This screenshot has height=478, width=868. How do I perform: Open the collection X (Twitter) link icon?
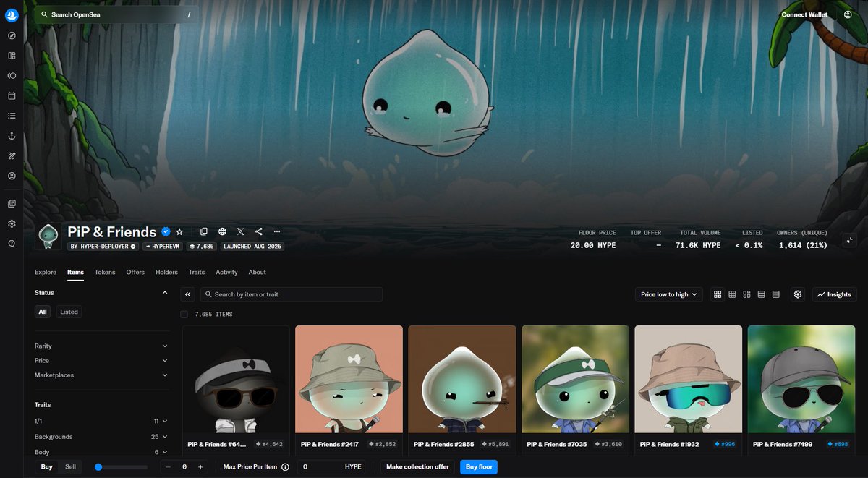click(x=240, y=231)
